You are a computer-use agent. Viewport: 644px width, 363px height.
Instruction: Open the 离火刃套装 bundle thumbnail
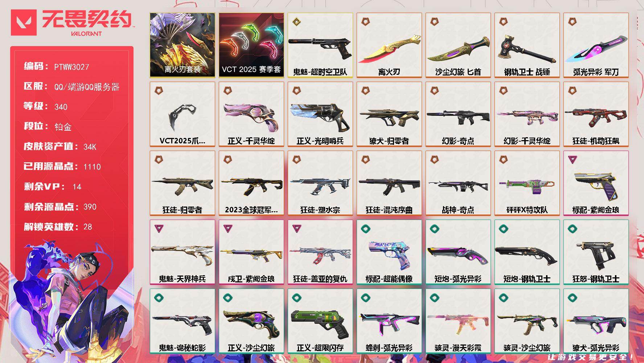point(182,45)
